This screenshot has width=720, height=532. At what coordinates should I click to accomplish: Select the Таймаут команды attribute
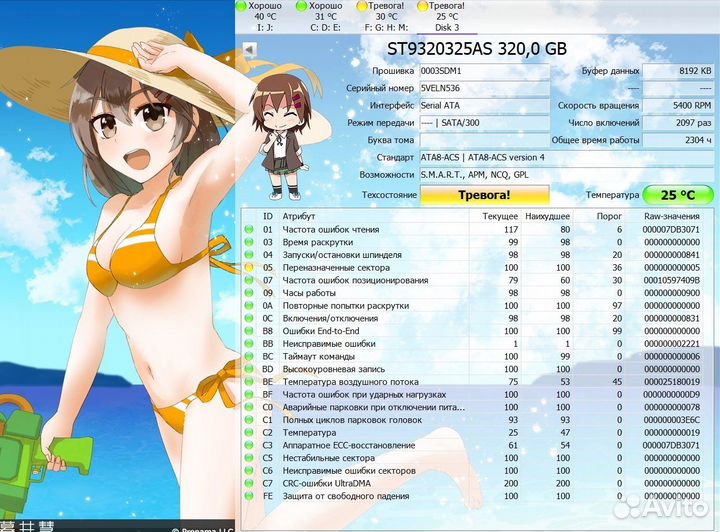click(319, 356)
